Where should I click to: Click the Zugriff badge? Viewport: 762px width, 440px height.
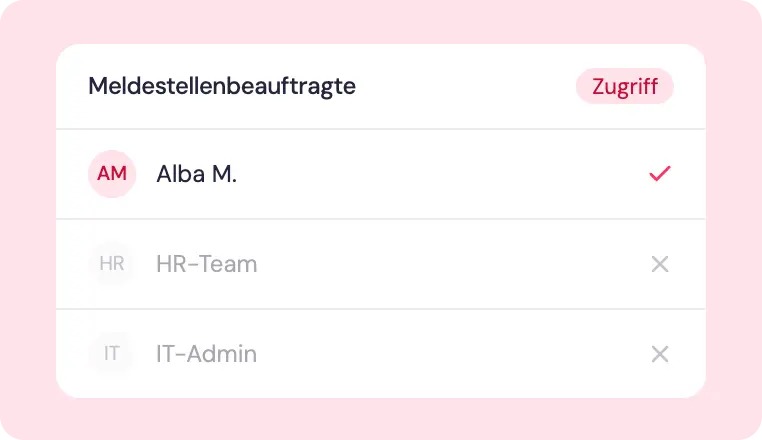click(625, 87)
